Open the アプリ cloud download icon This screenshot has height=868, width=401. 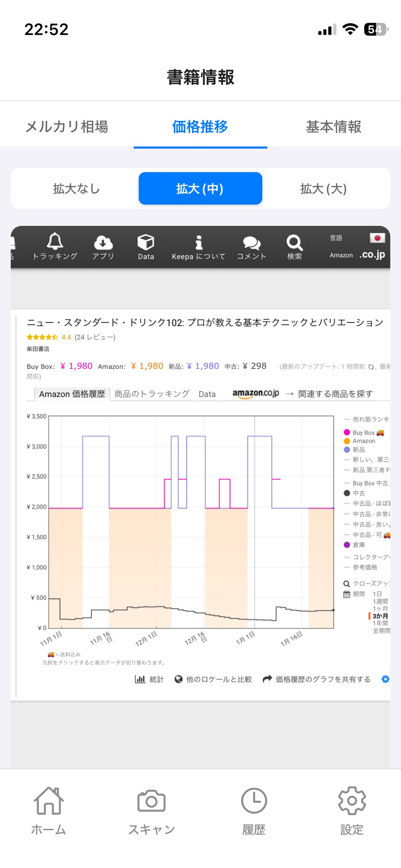[x=103, y=242]
